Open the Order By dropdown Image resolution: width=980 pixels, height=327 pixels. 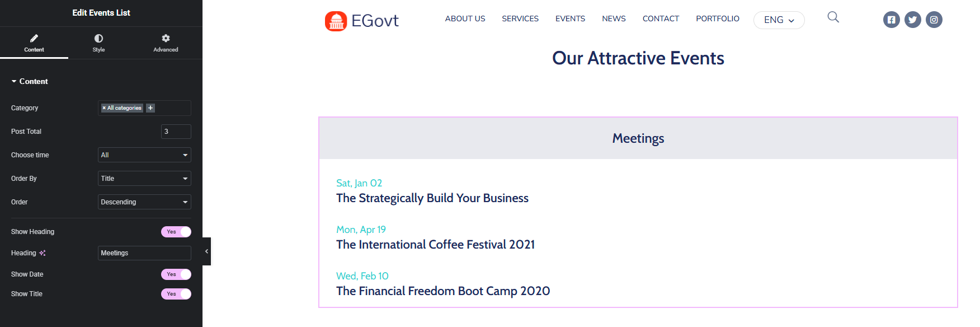click(x=144, y=179)
